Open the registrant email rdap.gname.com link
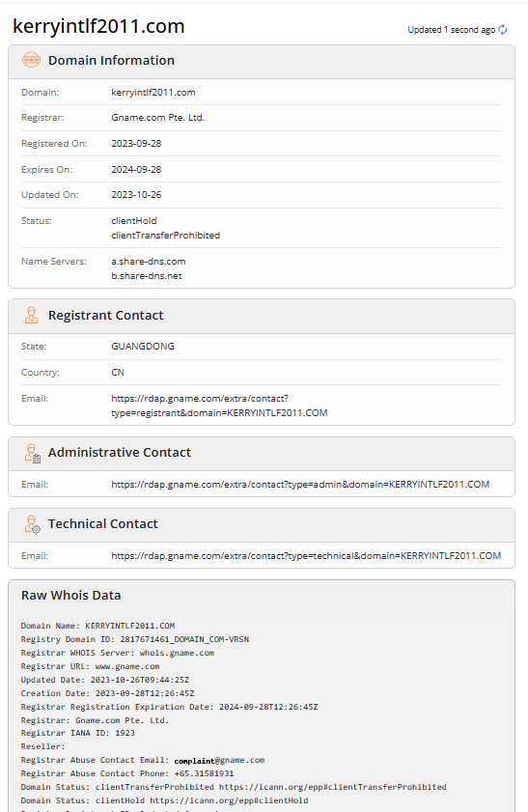 coord(219,406)
